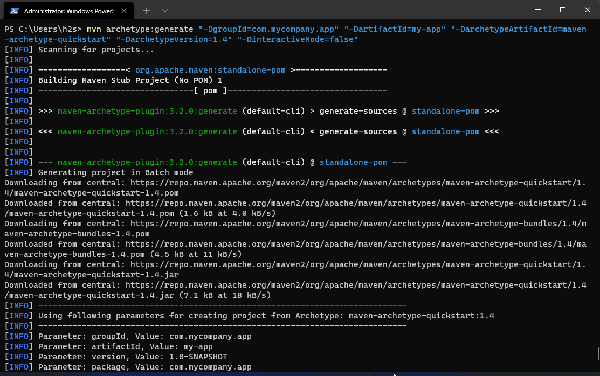
Task: Click the 'mvn archetype:generate' command text
Action: (140, 29)
